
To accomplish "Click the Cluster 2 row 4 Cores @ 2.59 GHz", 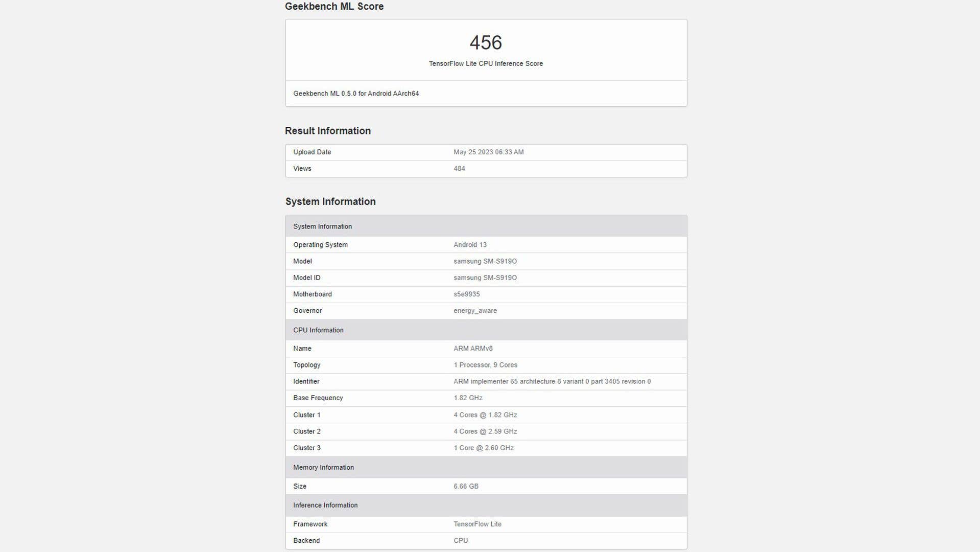I will click(485, 431).
